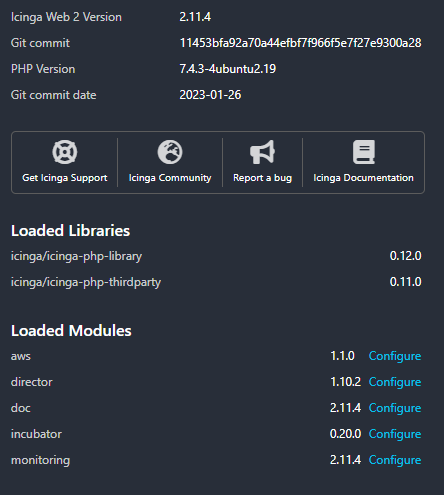Click the Git commit hash value
This screenshot has height=495, width=444.
tap(300, 43)
